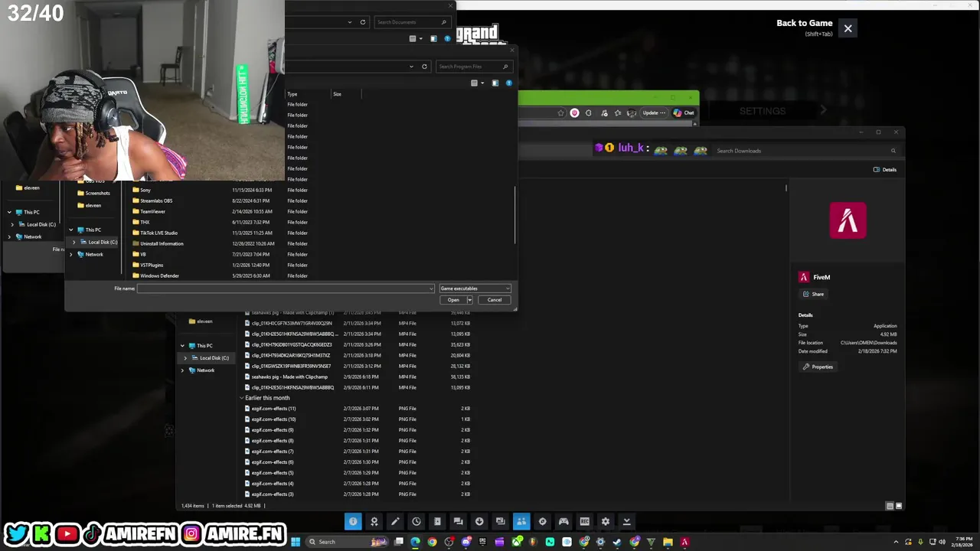Image resolution: width=980 pixels, height=551 pixels.
Task: Bookmark page with browser star icon
Action: [560, 112]
